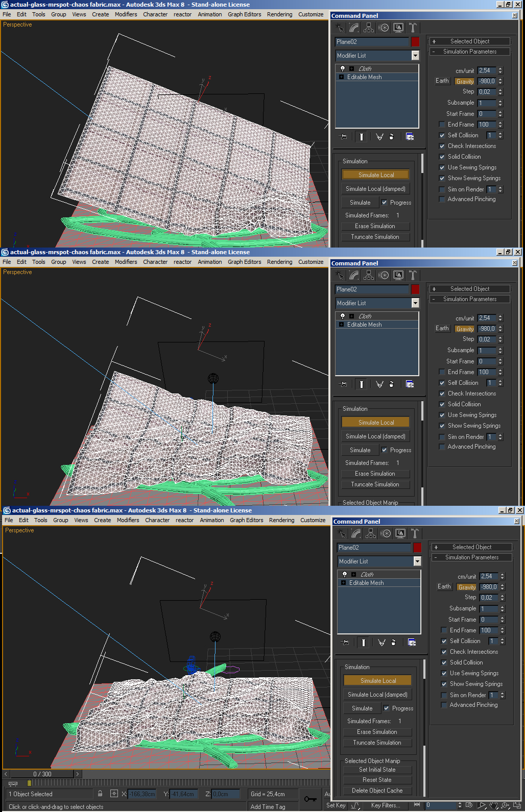Click Truncate Simulation in middle window

(375, 484)
